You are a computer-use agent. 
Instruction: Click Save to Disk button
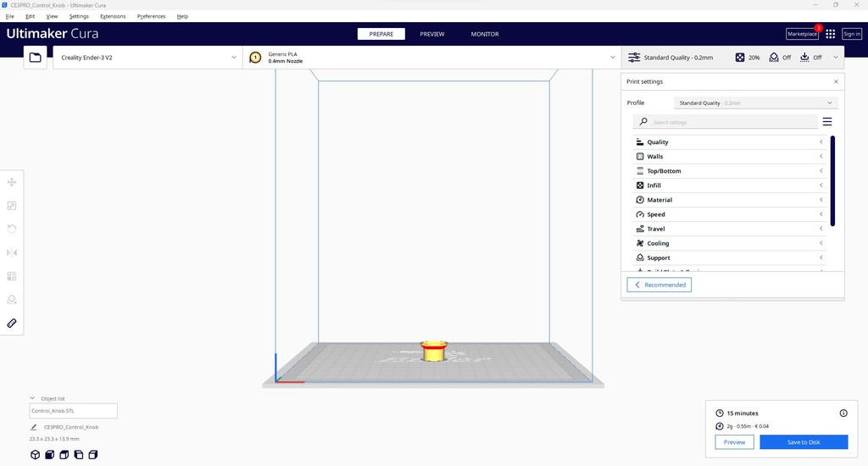[804, 442]
